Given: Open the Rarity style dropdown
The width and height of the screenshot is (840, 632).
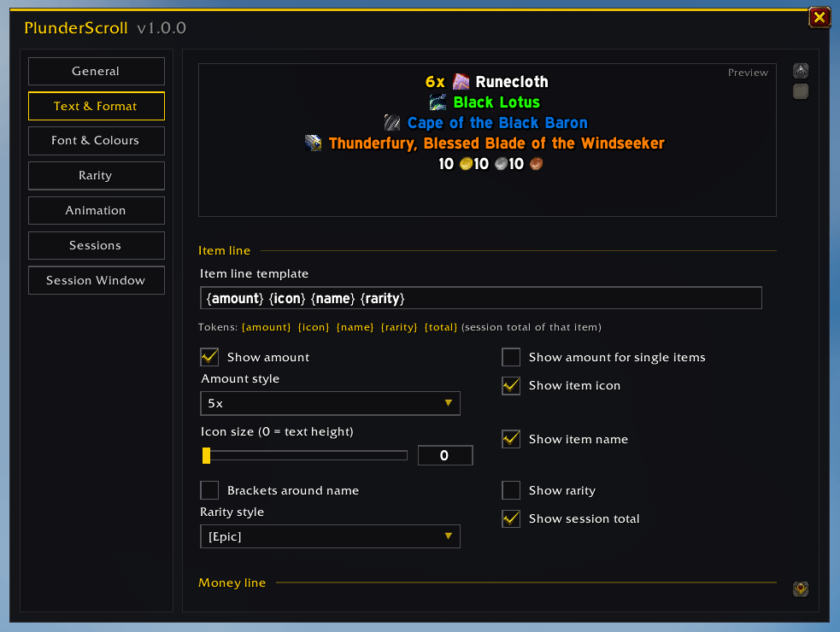Looking at the screenshot, I should [330, 536].
